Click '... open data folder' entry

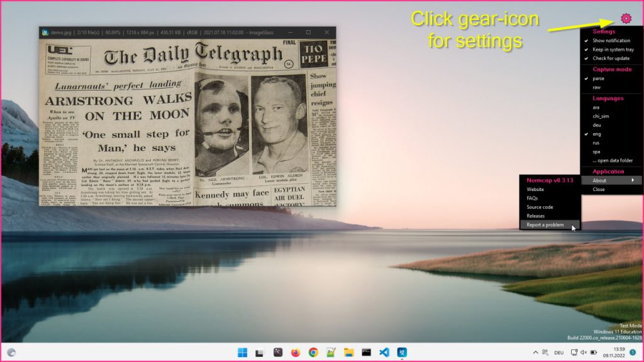611,160
